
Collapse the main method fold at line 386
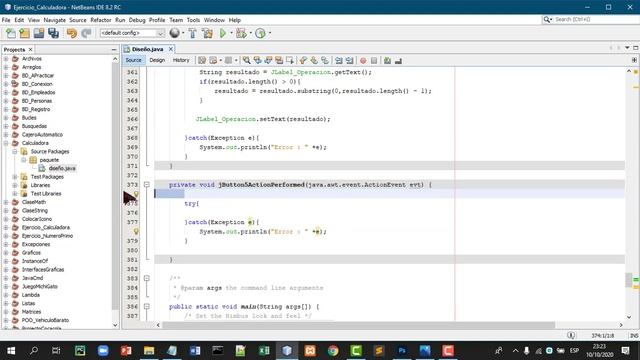coord(147,306)
